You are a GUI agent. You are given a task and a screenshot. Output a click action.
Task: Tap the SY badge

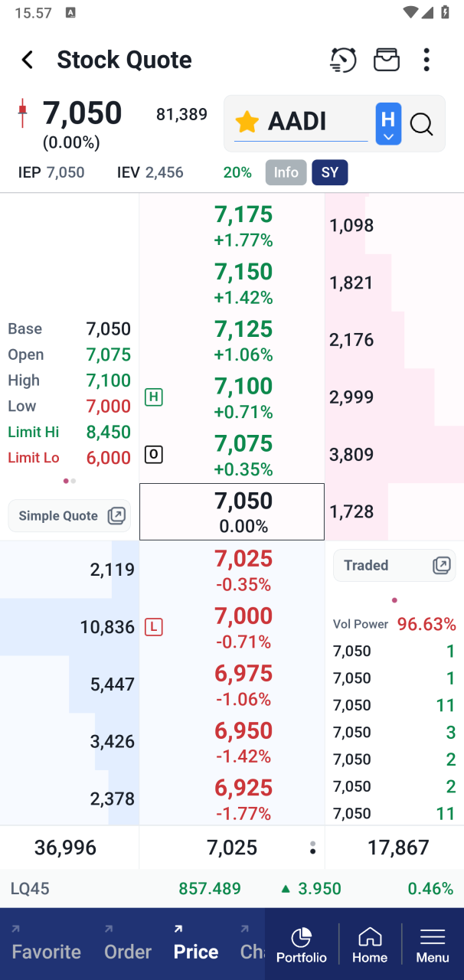coord(330,172)
